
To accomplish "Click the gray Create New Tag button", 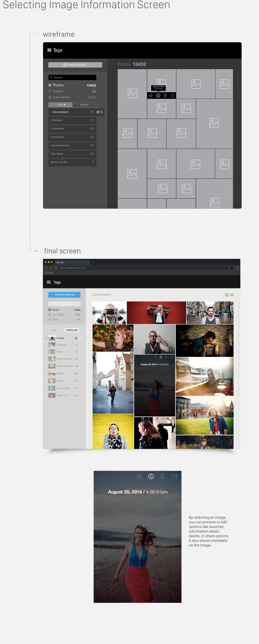I will pos(75,65).
